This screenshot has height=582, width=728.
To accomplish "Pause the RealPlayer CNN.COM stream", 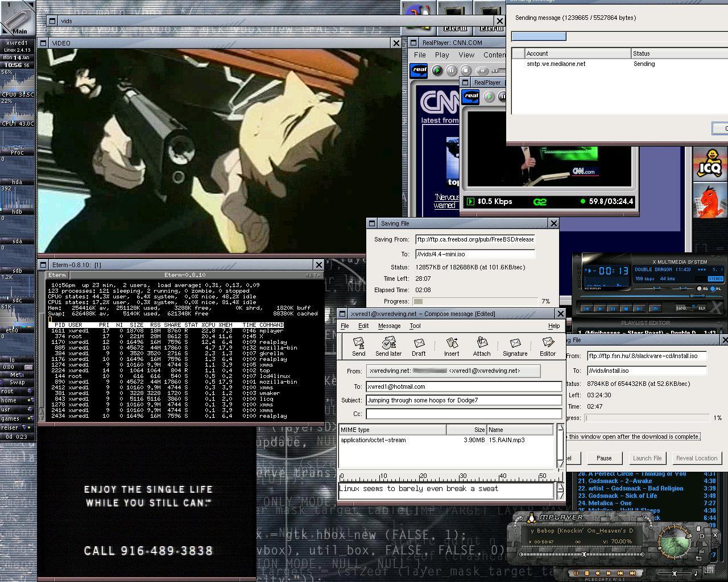I will (451, 70).
